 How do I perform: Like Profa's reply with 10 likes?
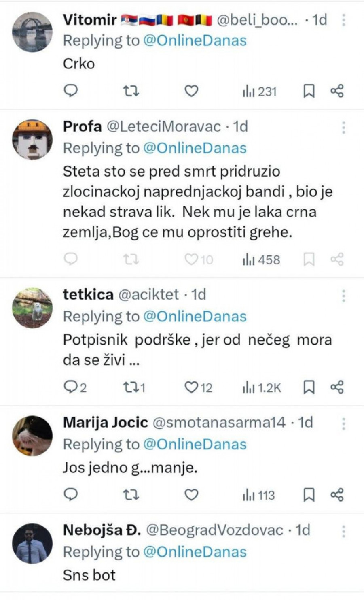coord(191,259)
